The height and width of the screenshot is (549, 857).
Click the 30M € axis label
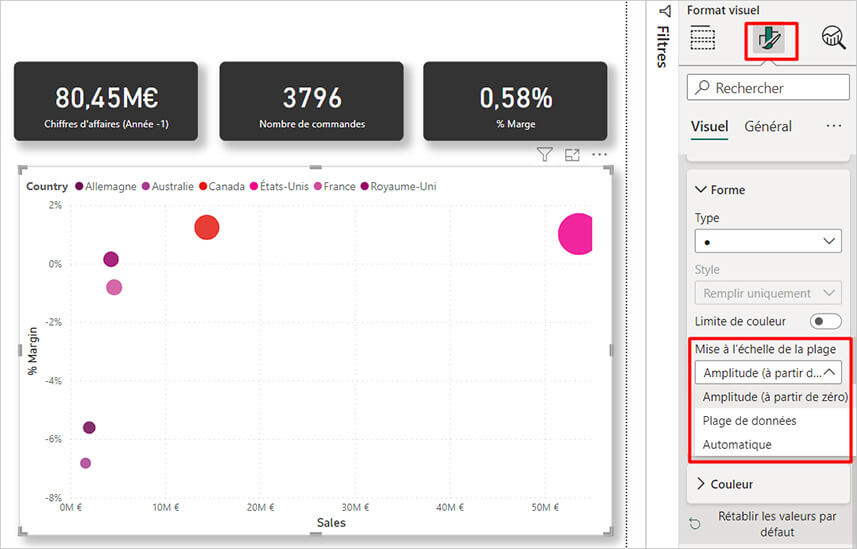point(354,507)
